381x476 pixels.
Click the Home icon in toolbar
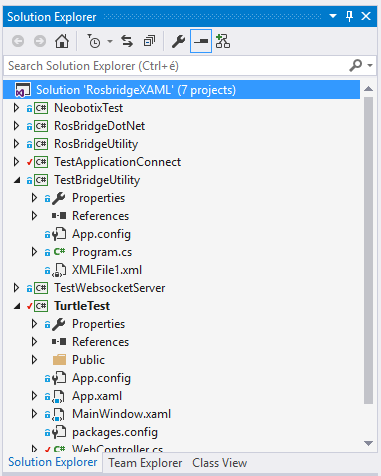click(62, 41)
